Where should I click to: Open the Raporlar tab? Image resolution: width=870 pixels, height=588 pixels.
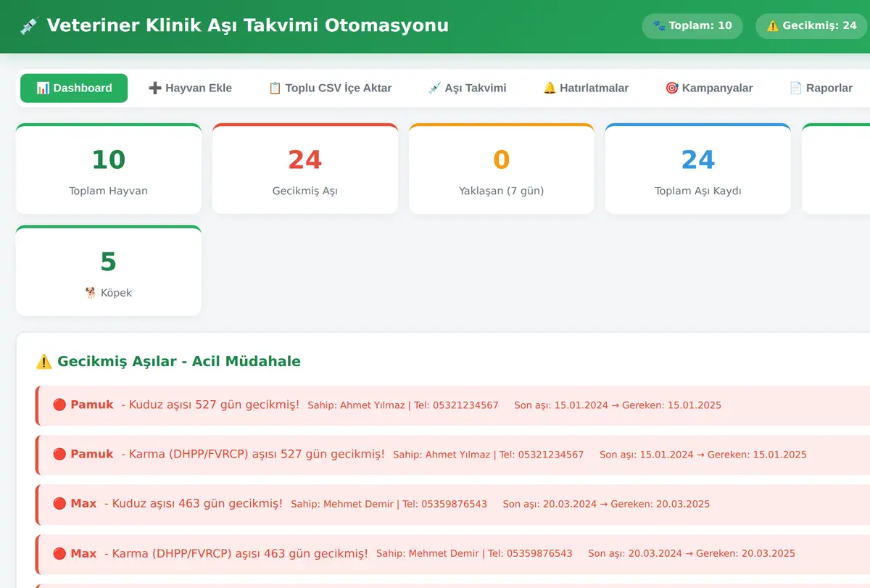coord(821,88)
